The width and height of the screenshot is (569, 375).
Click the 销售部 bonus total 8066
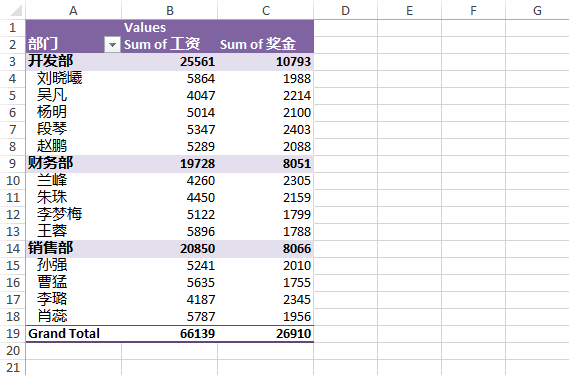coord(297,249)
